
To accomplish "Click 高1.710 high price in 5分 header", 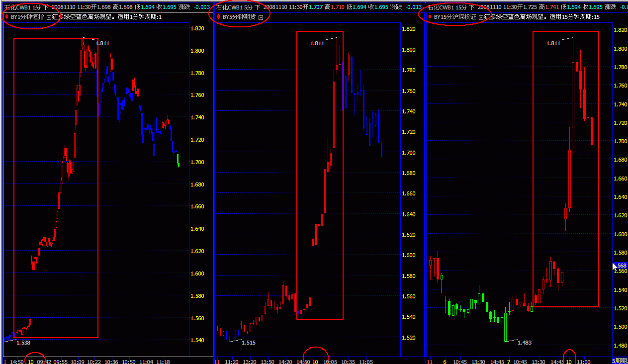I will click(x=334, y=7).
